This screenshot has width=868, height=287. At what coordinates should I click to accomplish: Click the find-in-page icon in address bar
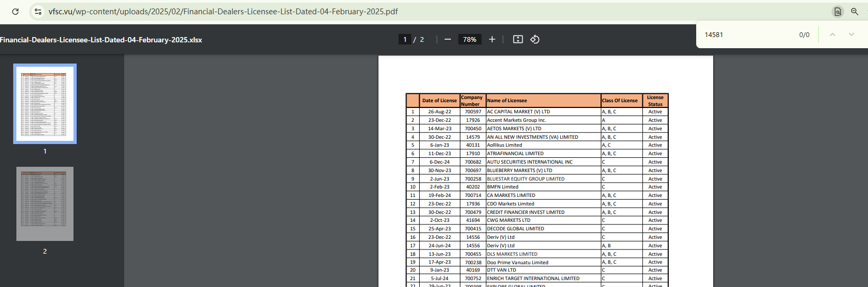tap(837, 12)
